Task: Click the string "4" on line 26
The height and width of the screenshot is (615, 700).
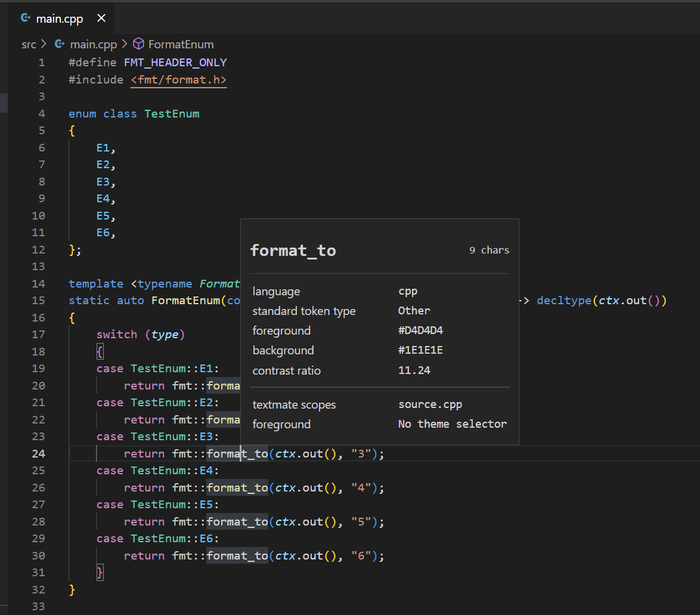Action: [361, 488]
